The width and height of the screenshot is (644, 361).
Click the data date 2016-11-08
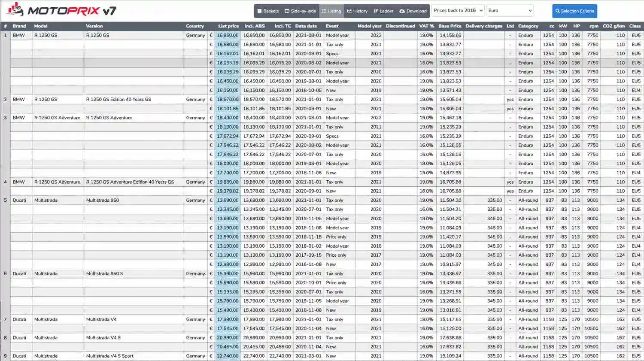pos(308,264)
